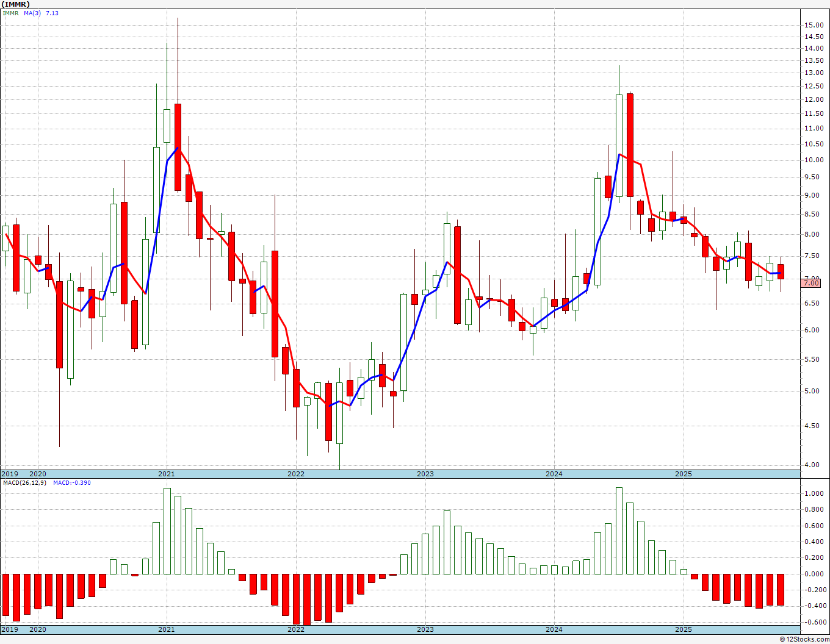Click the 0.200 MACD axis label
Image resolution: width=830 pixels, height=644 pixels.
[x=815, y=558]
